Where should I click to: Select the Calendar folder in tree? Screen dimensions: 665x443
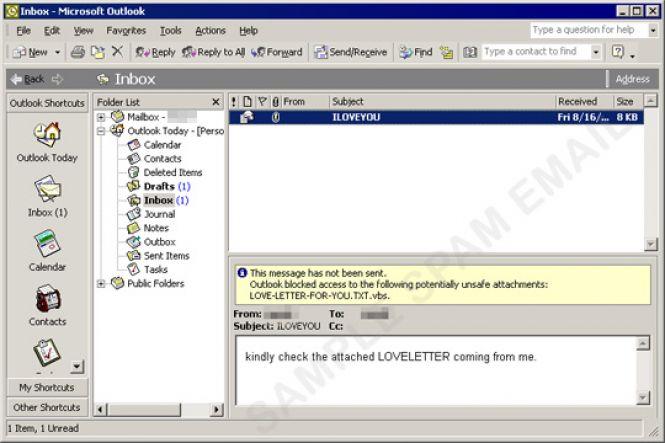(162, 145)
